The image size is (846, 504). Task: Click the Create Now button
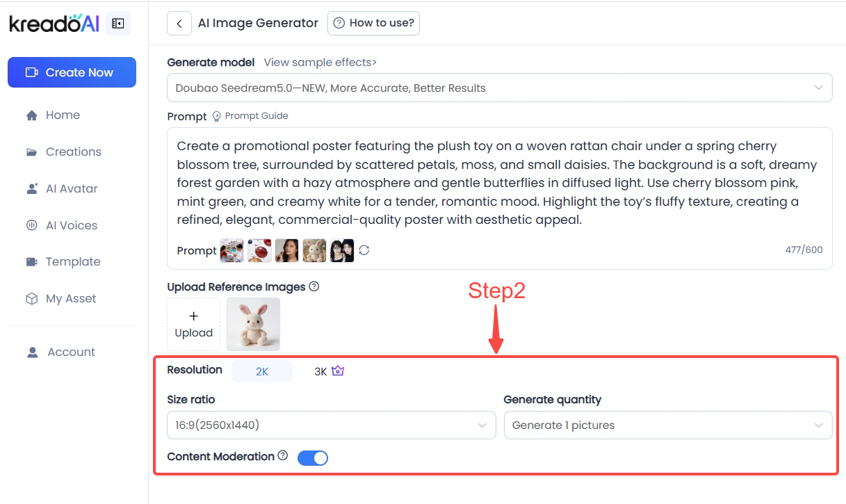tap(72, 72)
